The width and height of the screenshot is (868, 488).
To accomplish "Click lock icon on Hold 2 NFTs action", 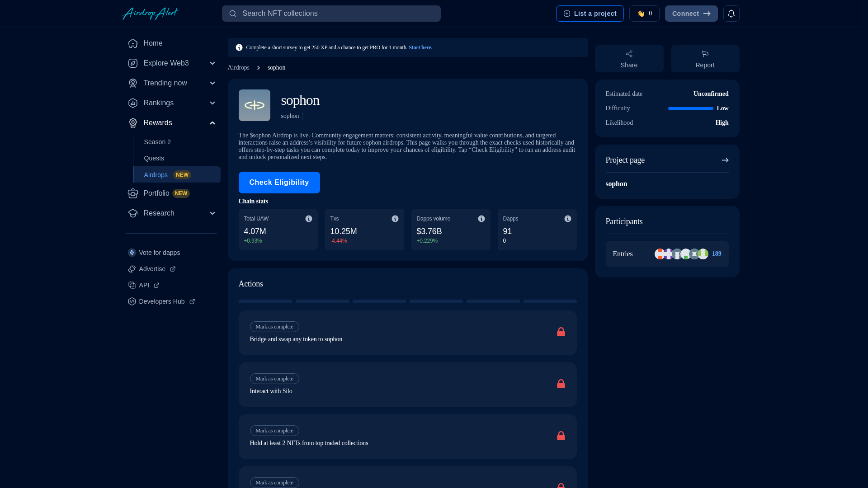I will [561, 436].
